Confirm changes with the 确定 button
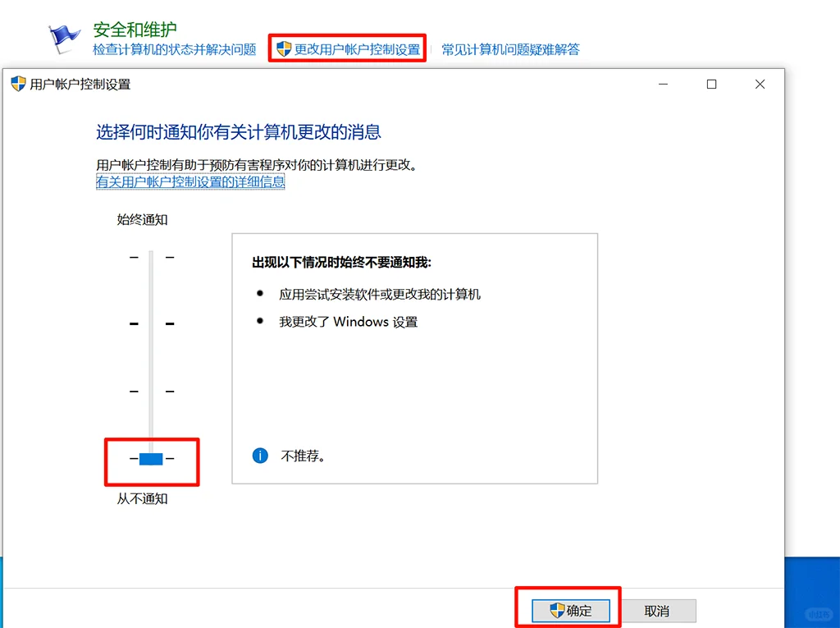 (569, 610)
